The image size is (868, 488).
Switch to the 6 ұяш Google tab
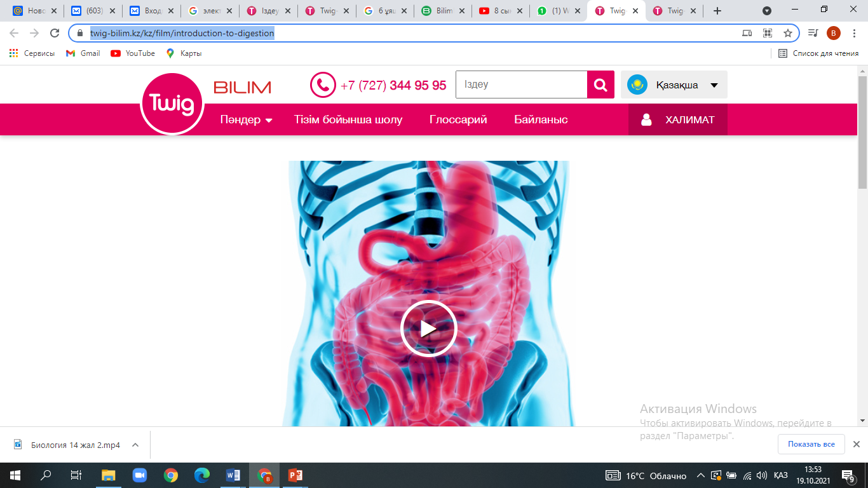tap(385, 11)
